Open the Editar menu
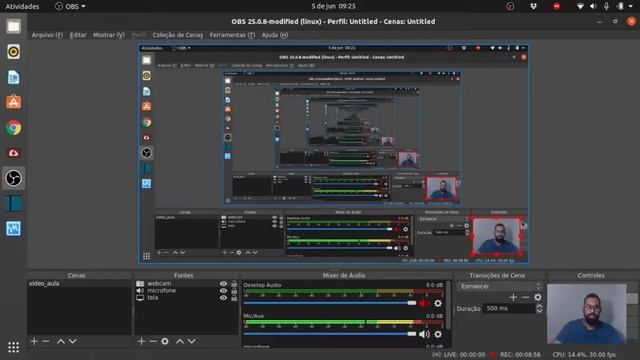The image size is (640, 360). tap(78, 35)
